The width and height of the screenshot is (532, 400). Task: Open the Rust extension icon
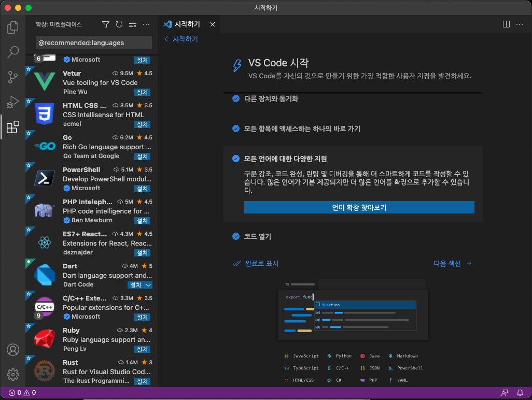click(x=45, y=371)
